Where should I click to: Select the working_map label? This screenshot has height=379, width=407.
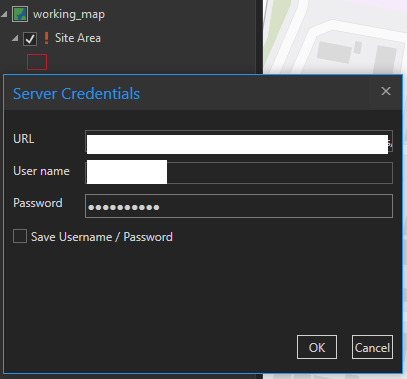[69, 15]
